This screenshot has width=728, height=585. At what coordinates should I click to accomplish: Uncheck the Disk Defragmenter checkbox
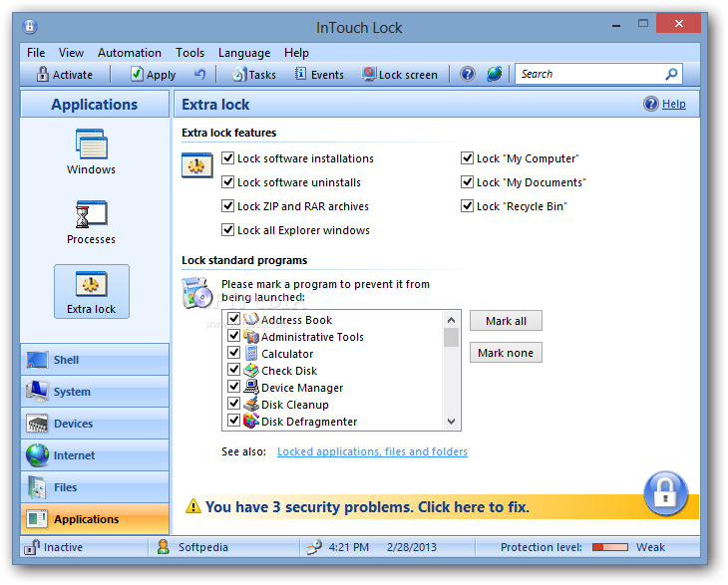pos(233,421)
